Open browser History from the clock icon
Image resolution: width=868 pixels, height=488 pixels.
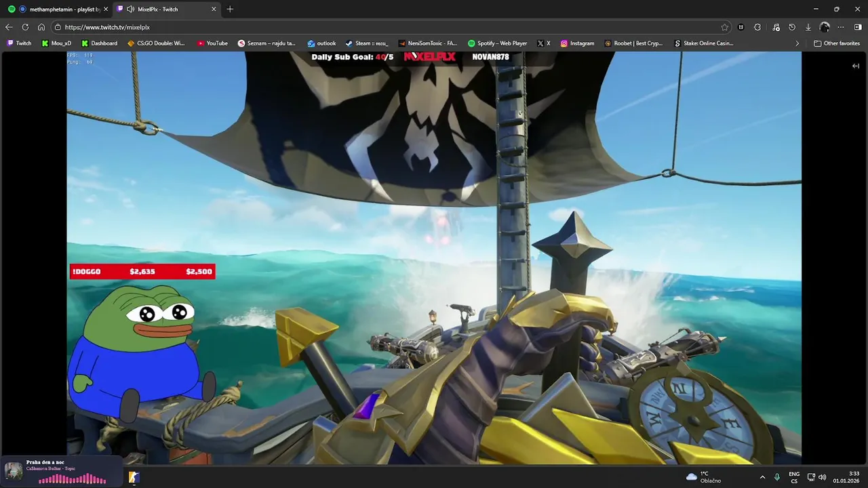791,27
